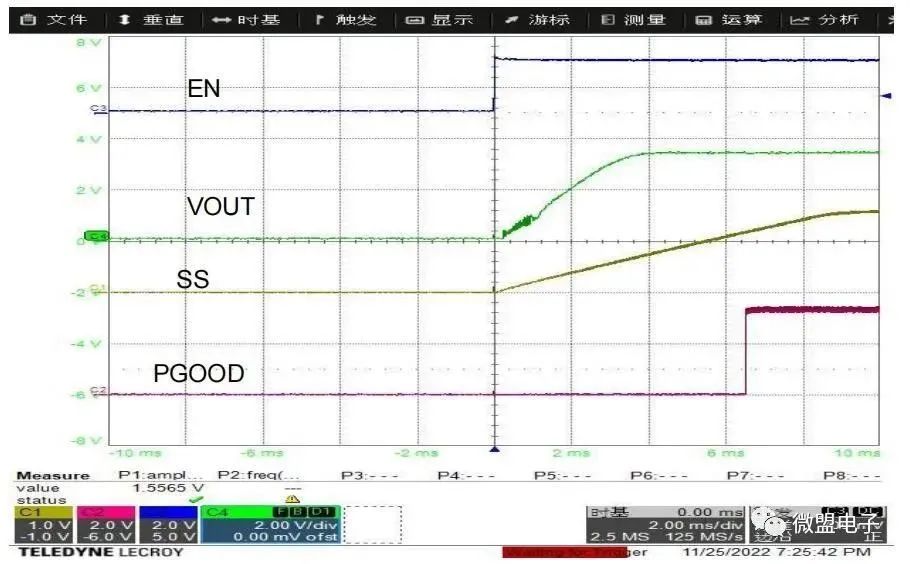Select the green C4 channel descriptor box
Screen dimensions: 910x564
270,525
